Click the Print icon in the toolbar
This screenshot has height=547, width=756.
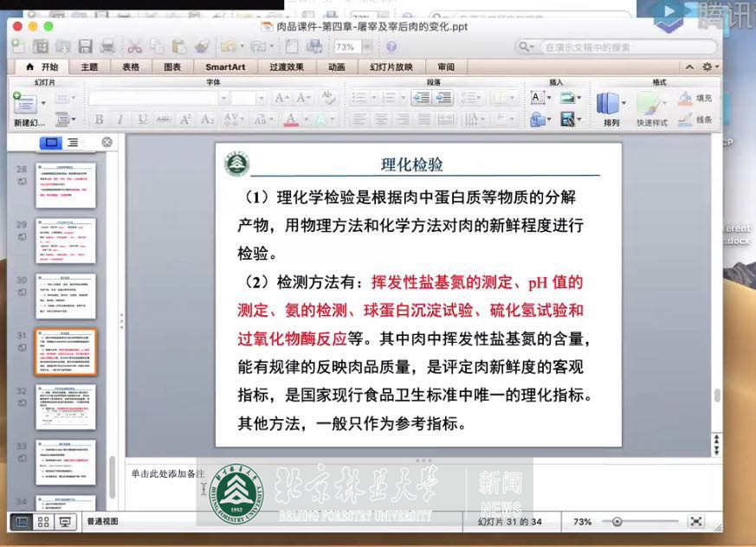click(107, 47)
